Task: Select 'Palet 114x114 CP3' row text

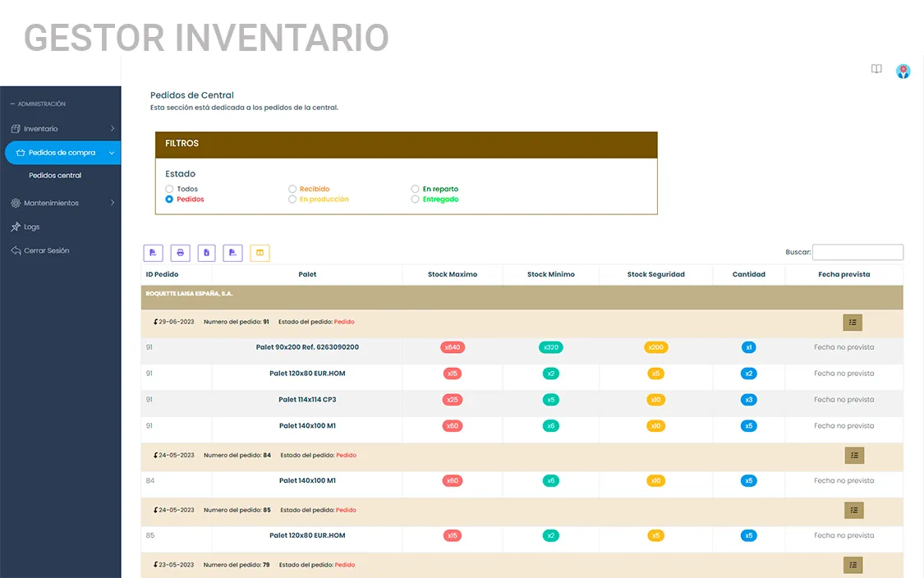Action: 307,400
